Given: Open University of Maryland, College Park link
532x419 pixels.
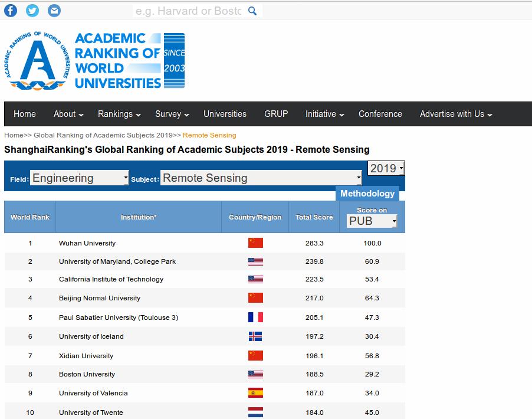Looking at the screenshot, I should (117, 261).
